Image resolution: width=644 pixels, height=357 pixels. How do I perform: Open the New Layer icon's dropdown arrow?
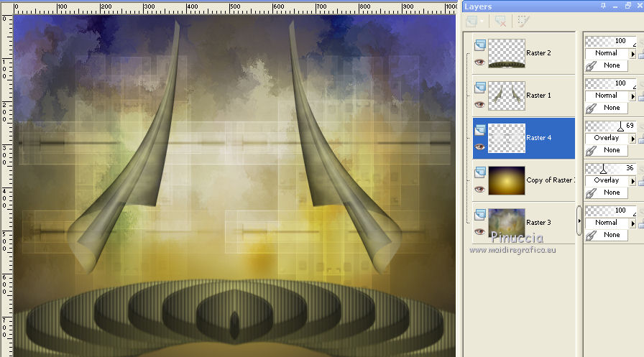click(482, 22)
